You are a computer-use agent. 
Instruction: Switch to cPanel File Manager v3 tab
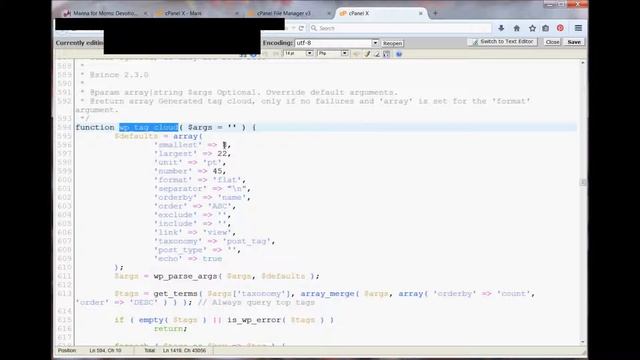[287, 13]
